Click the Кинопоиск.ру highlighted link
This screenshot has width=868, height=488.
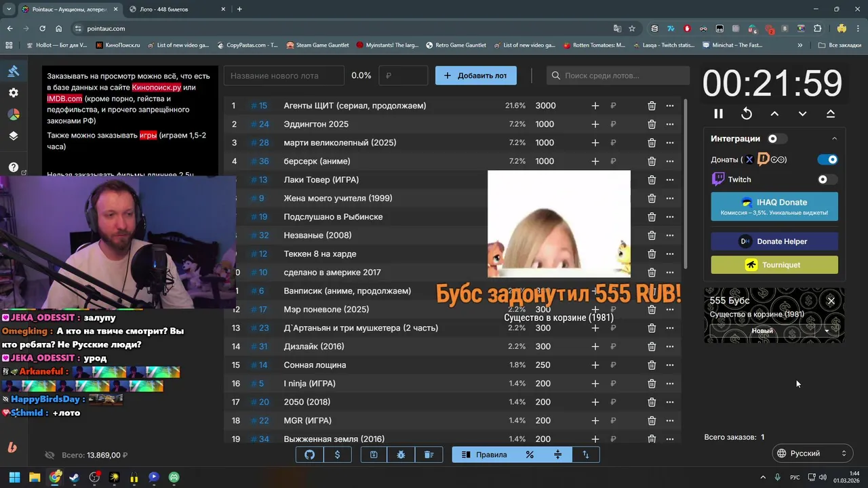157,87
